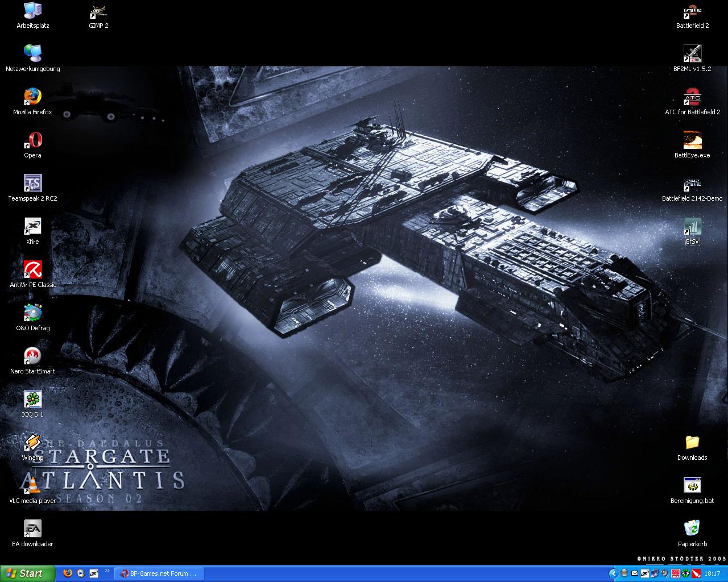
Task: Select the BattlEye.exe file icon
Action: 692,145
